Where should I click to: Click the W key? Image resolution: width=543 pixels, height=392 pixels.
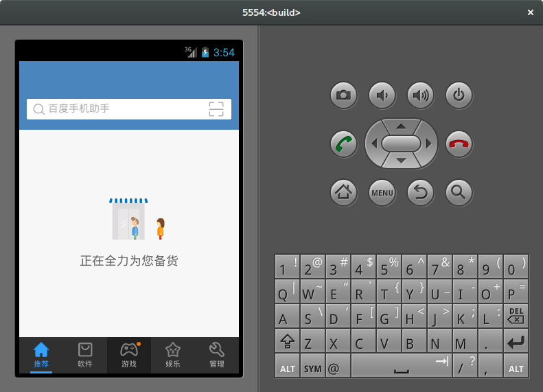(313, 292)
